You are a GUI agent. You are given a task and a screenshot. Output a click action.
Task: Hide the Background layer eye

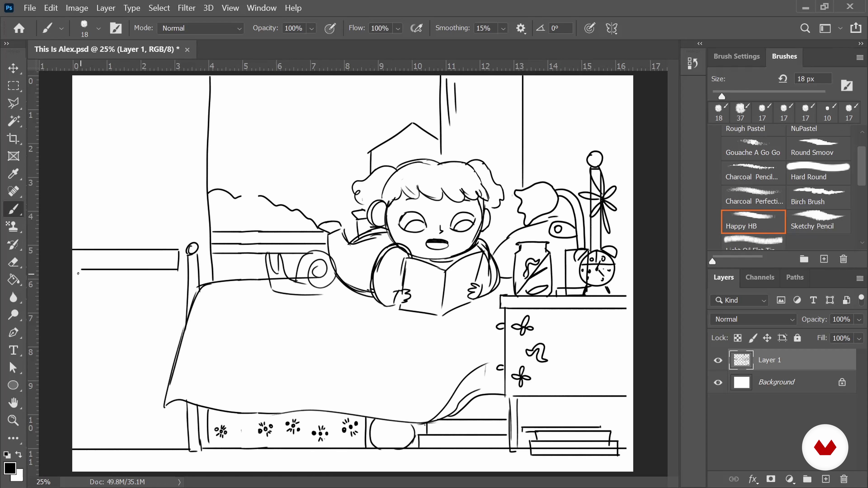(718, 382)
